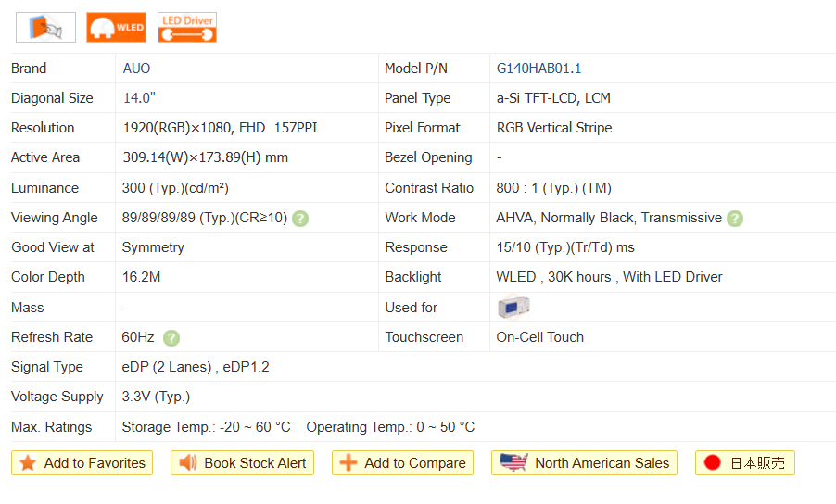Viewport: 836px width, 504px height.
Task: Click the RGB Vertical Stripe pixel format
Action: [x=554, y=128]
